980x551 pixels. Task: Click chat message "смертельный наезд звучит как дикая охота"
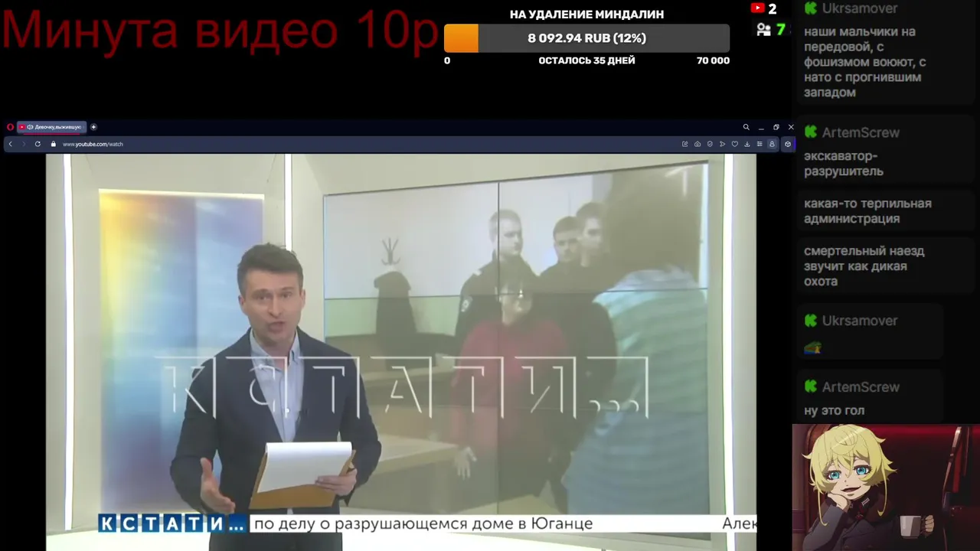864,266
